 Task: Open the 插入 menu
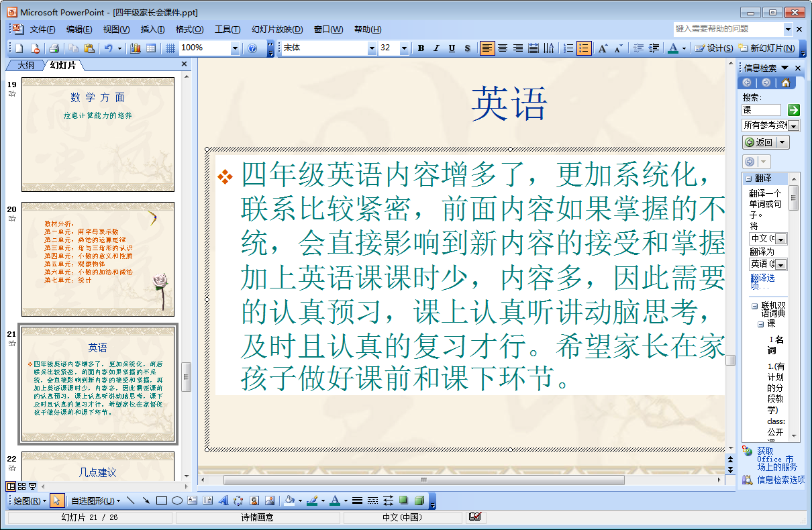(x=153, y=30)
